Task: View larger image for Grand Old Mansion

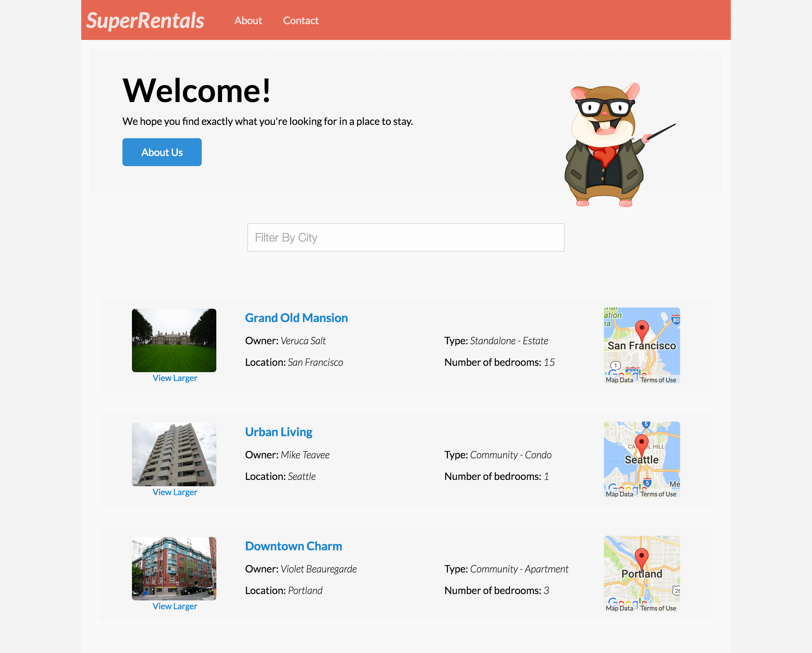Action: click(175, 378)
